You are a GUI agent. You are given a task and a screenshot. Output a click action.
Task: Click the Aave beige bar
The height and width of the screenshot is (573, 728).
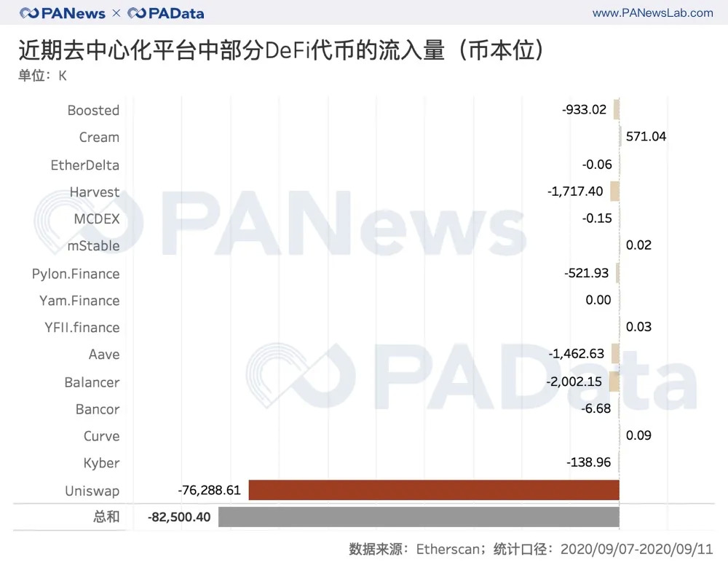tap(615, 354)
